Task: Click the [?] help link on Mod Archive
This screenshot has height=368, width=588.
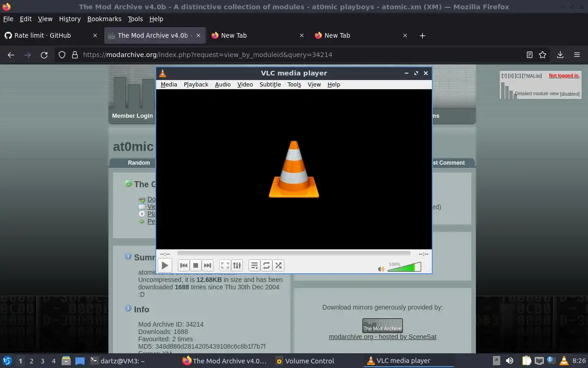Action: click(504, 76)
